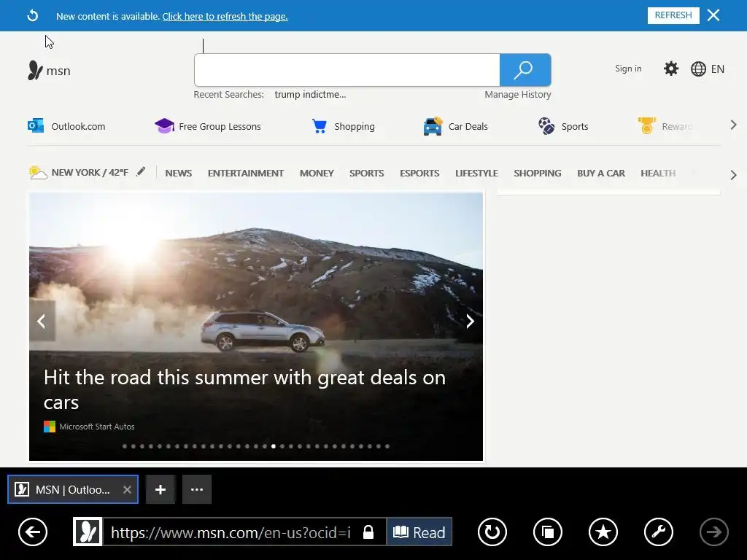Click the blue magnifier search button
The height and width of the screenshot is (560, 747).
click(525, 70)
